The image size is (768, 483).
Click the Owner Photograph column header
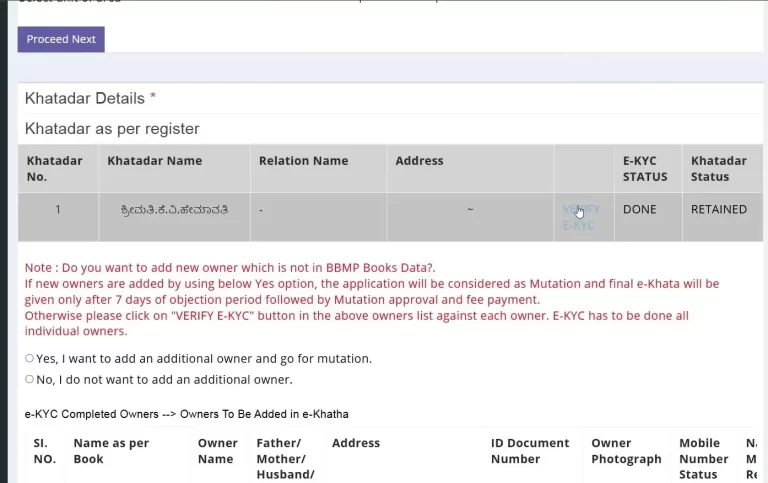click(626, 451)
